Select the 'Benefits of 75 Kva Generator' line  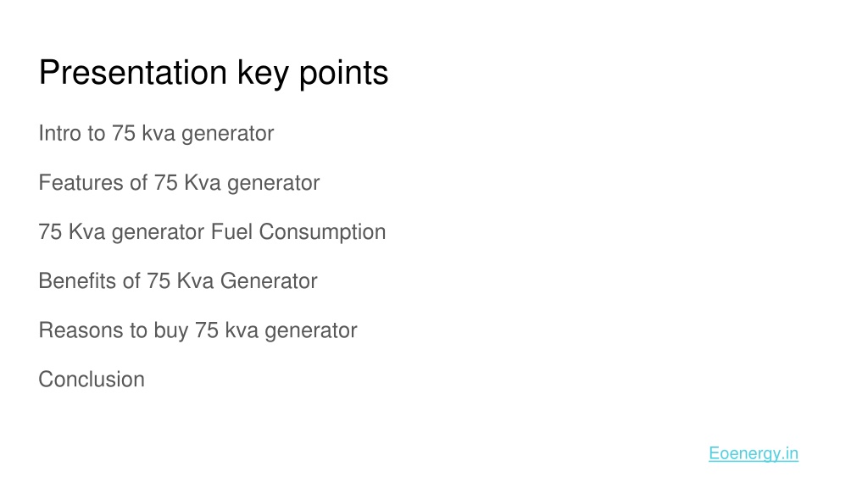click(x=178, y=281)
